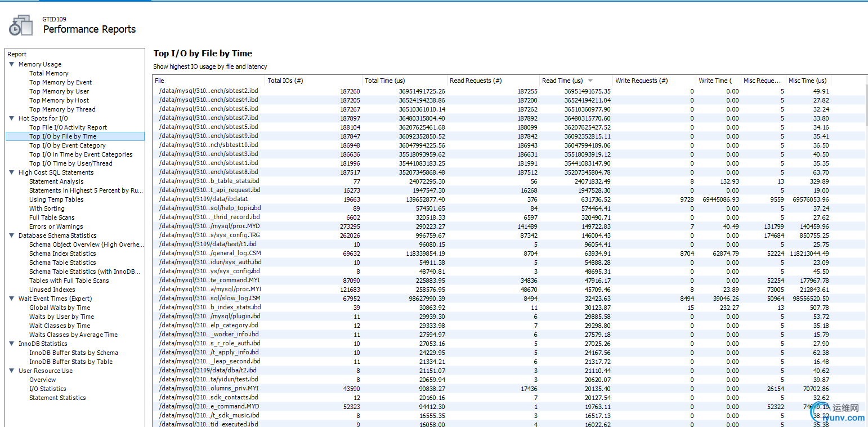Open Top Memory by Thread report
This screenshot has height=427, width=868.
(x=62, y=109)
